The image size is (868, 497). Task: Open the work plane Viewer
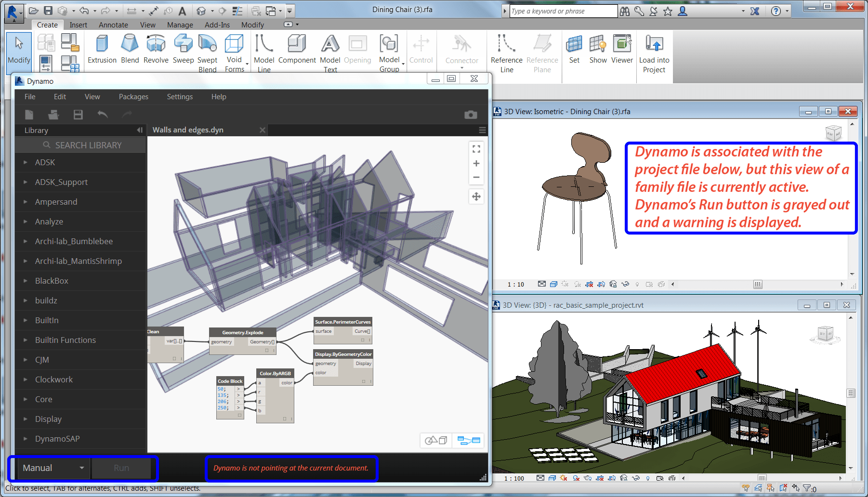click(x=622, y=49)
